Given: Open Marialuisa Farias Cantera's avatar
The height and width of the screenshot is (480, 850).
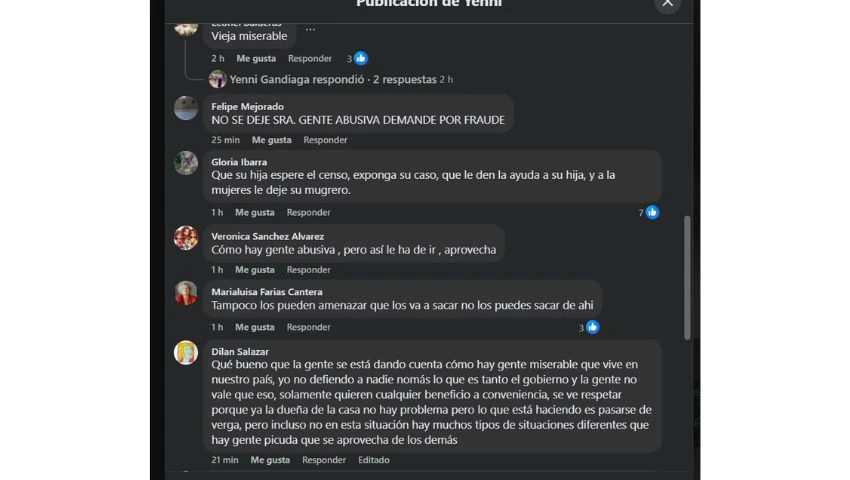Looking at the screenshot, I should tap(186, 293).
